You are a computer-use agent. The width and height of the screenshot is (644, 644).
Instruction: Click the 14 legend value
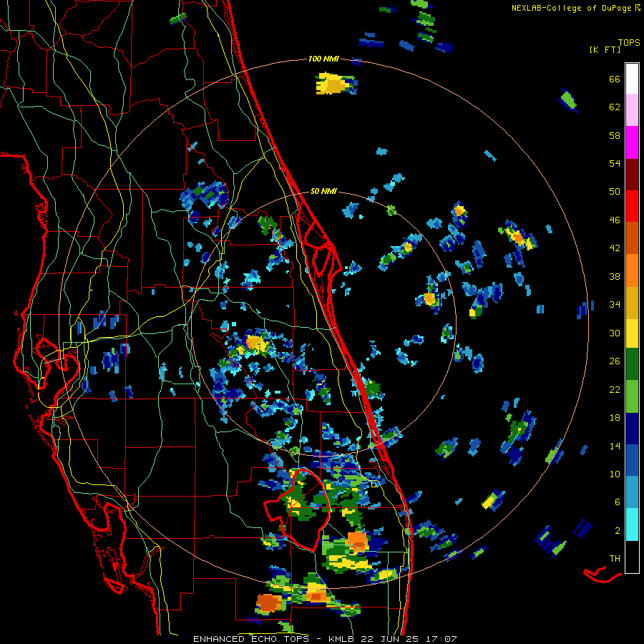[x=615, y=446]
